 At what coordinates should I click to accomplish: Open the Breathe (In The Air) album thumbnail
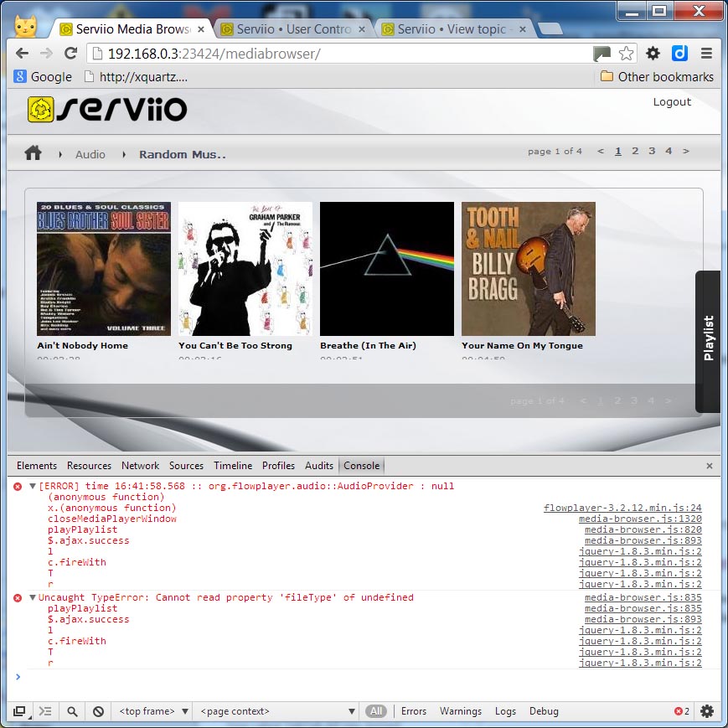pos(386,268)
